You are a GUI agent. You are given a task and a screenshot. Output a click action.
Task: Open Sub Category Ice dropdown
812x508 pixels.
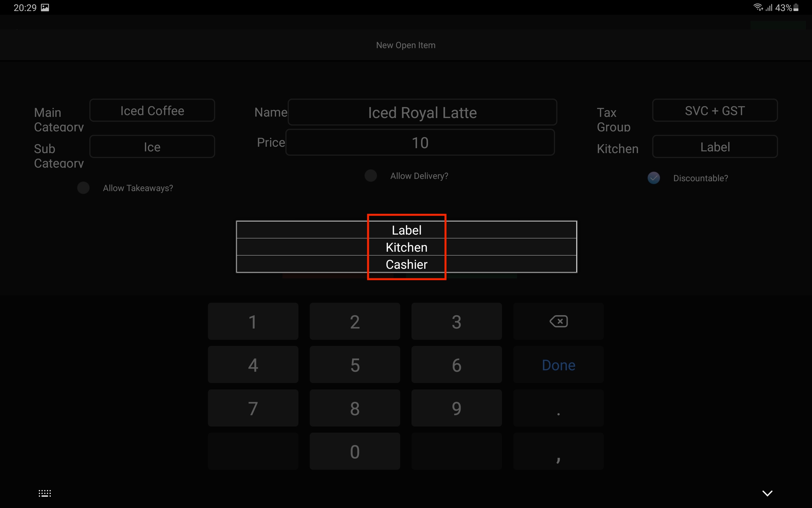152,147
